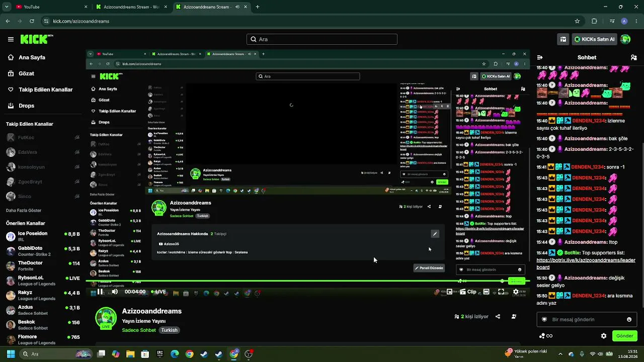This screenshot has width=644, height=362.
Task: Go to Gözat in the sidebar
Action: point(26,73)
